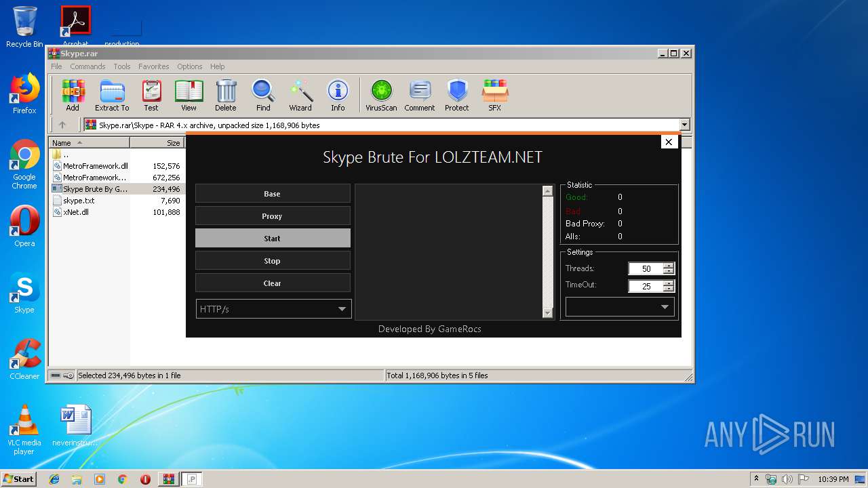Click the Start button in Skype Brute

(x=273, y=238)
